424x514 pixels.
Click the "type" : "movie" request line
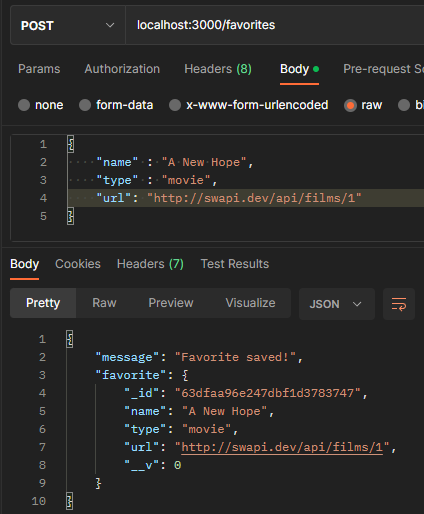[x=157, y=180]
